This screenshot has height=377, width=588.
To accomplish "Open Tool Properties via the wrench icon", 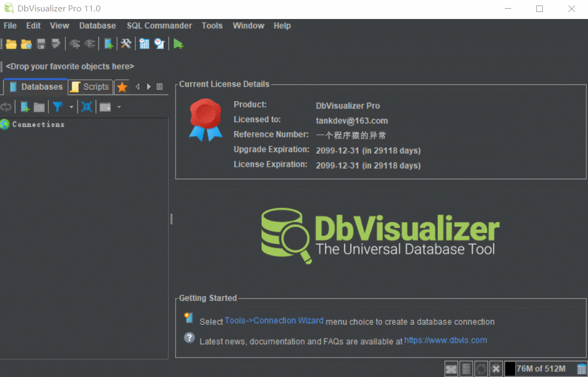I will click(126, 43).
